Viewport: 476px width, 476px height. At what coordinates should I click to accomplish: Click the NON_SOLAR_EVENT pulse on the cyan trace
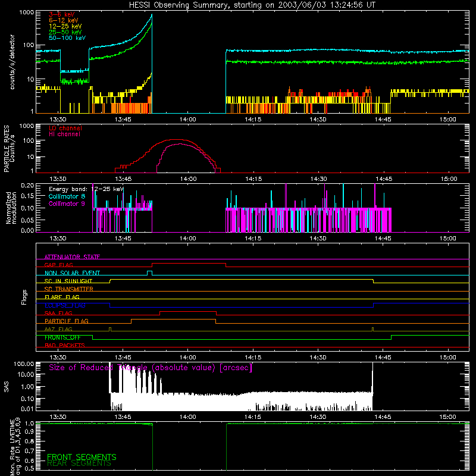150,272
